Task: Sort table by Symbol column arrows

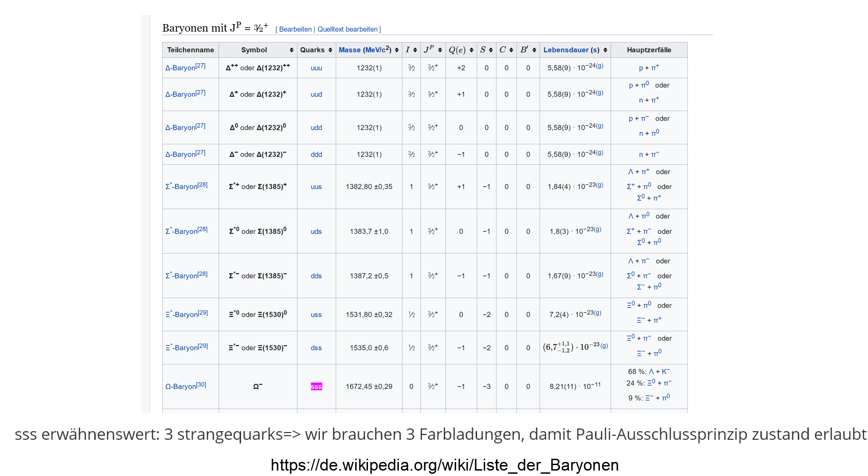Action: tap(292, 50)
